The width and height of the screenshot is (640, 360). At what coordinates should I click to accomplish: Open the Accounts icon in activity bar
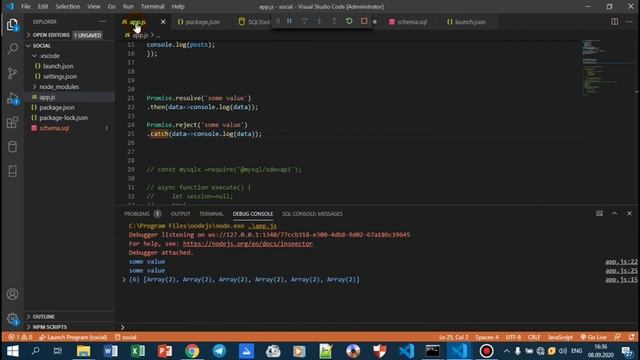[12, 294]
